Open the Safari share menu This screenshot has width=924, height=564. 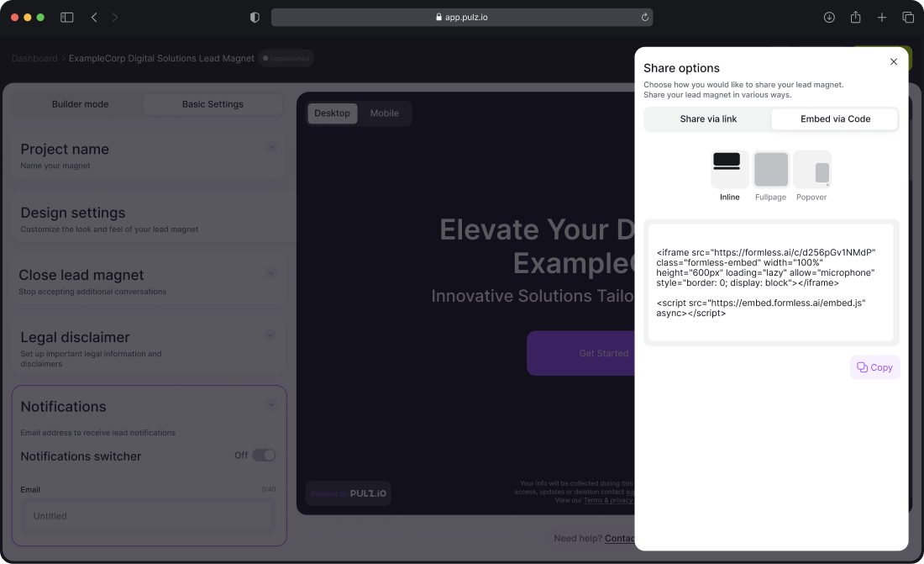[855, 17]
